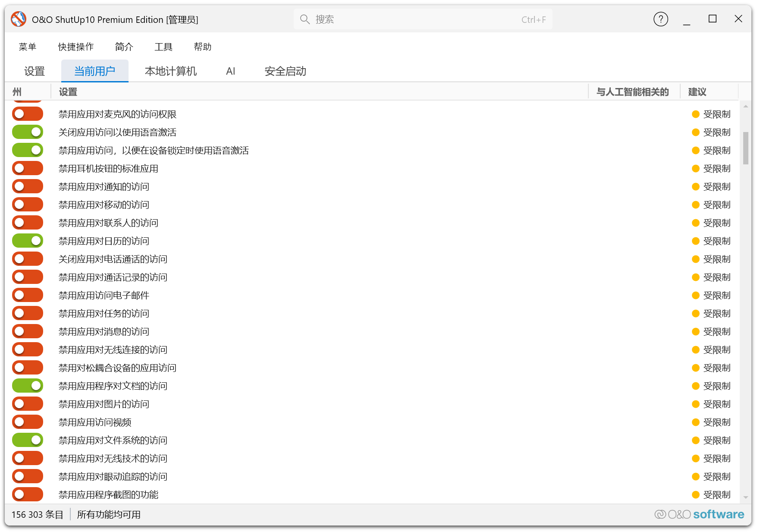Turn off 禁用应用程序对文档的访问 switch

click(x=28, y=386)
